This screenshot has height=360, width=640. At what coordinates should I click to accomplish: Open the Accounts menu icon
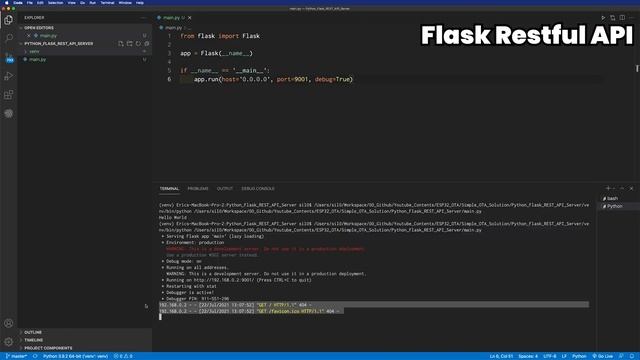(9, 323)
